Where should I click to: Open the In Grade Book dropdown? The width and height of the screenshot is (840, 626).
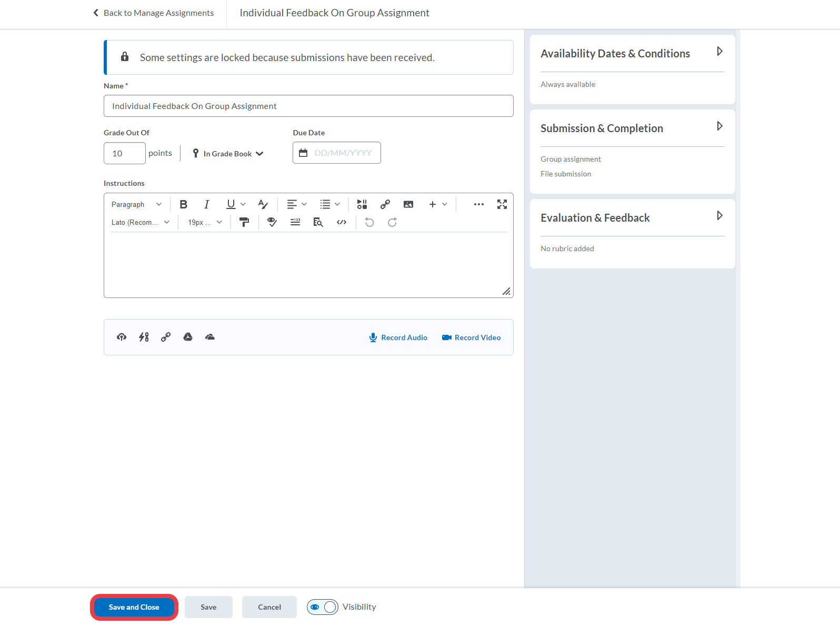click(228, 154)
